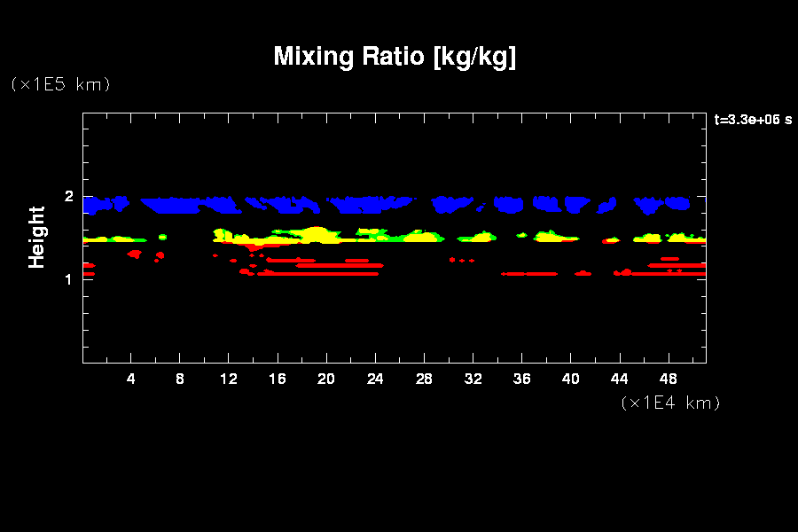Click the x-axis tick label "40"
798x532 pixels.
click(x=570, y=379)
